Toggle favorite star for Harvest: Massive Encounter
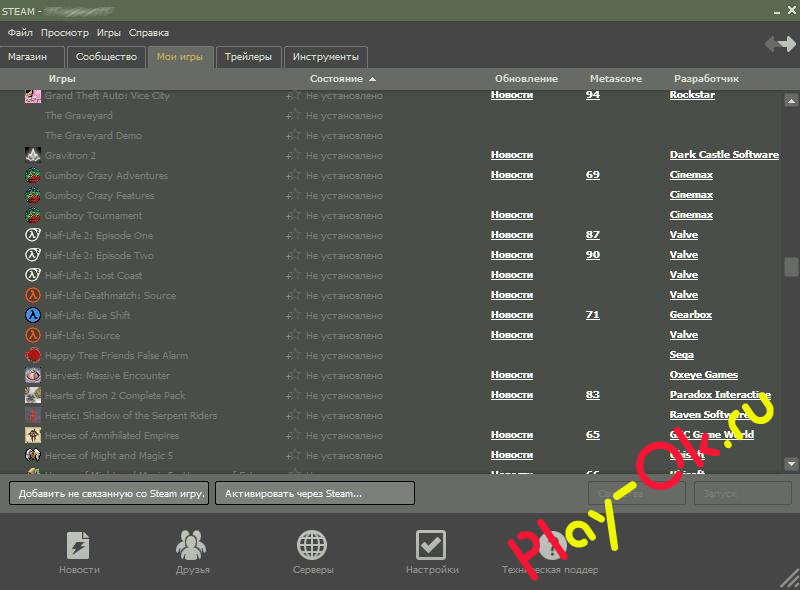Screen dimensions: 800x590 (294, 375)
